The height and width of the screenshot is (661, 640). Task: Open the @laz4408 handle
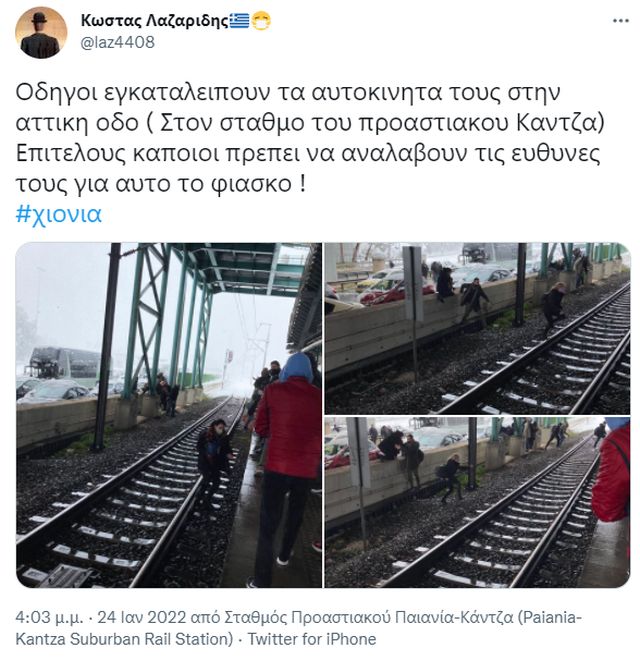coord(117,43)
